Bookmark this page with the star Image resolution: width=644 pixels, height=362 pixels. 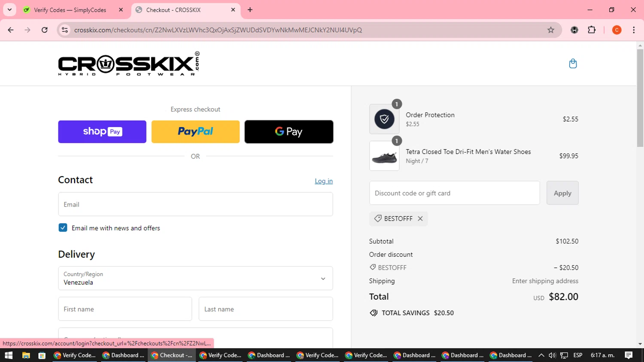click(x=551, y=30)
